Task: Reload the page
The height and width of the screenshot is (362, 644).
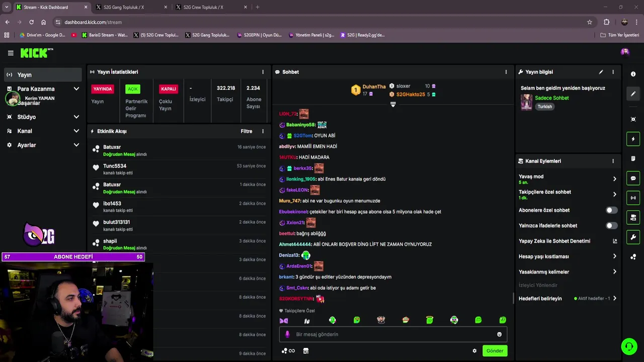Action: point(31,22)
